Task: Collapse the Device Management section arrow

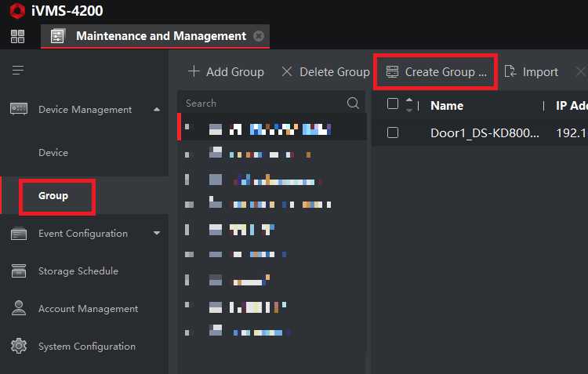Action: pyautogui.click(x=157, y=110)
